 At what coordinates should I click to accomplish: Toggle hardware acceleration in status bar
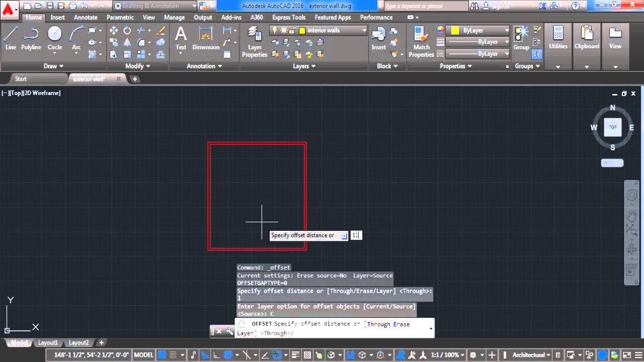pyautogui.click(x=602, y=355)
